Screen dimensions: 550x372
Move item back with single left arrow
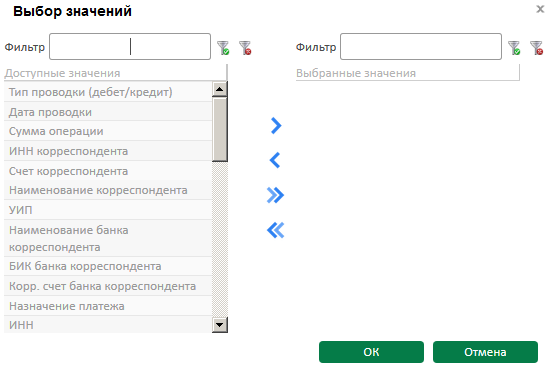click(x=275, y=160)
